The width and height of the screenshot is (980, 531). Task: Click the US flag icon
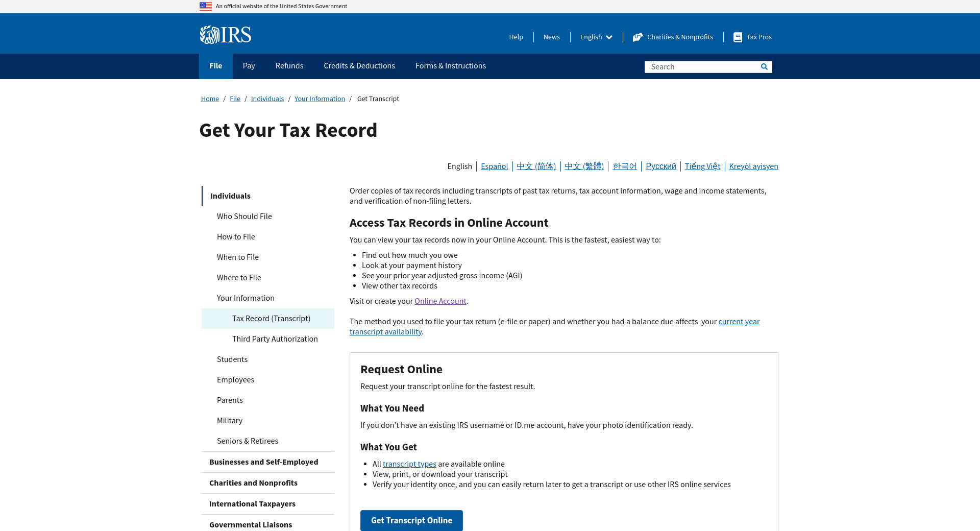pyautogui.click(x=206, y=6)
